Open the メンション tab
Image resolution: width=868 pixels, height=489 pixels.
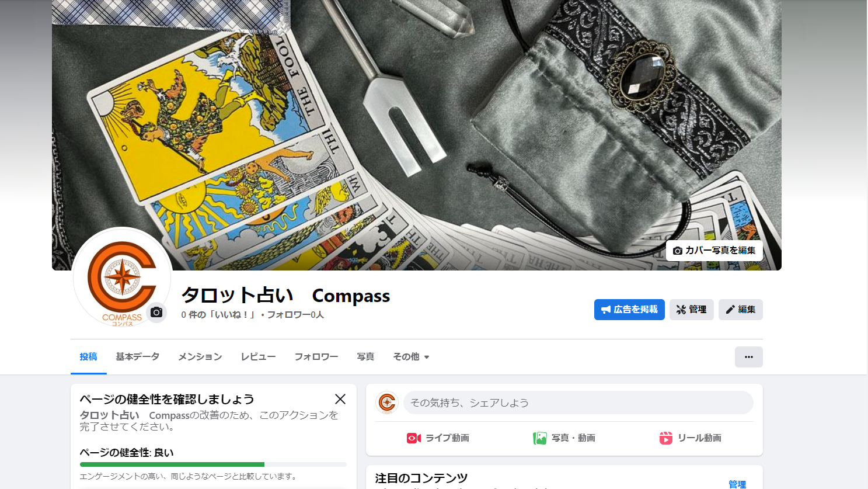pyautogui.click(x=200, y=357)
